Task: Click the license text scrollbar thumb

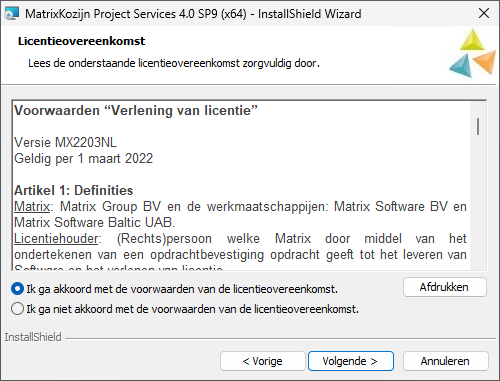Action: [478, 126]
